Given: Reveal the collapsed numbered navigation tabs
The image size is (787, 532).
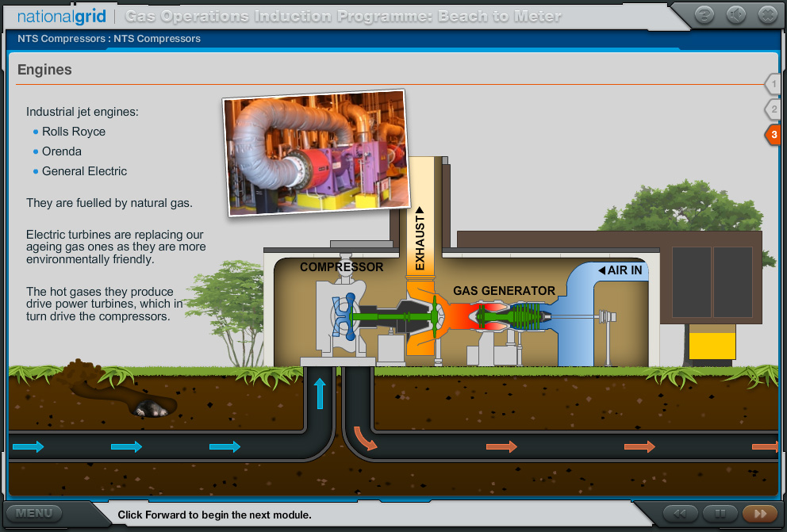Looking at the screenshot, I should coord(774,110).
